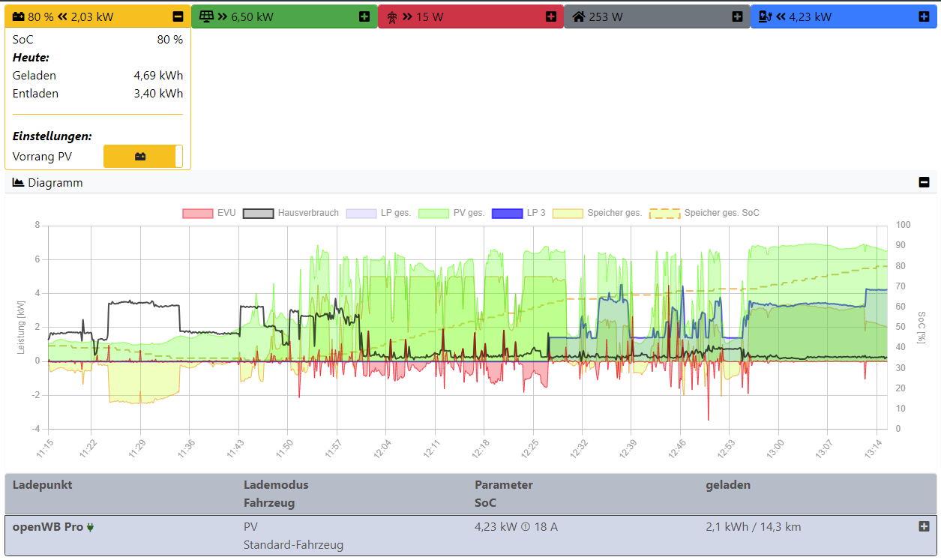
Task: Expand the grid 15 W card
Action: tap(551, 16)
